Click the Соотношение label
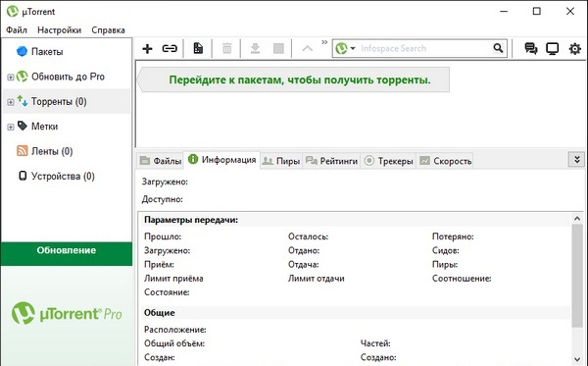The height and width of the screenshot is (366, 588). 462,279
